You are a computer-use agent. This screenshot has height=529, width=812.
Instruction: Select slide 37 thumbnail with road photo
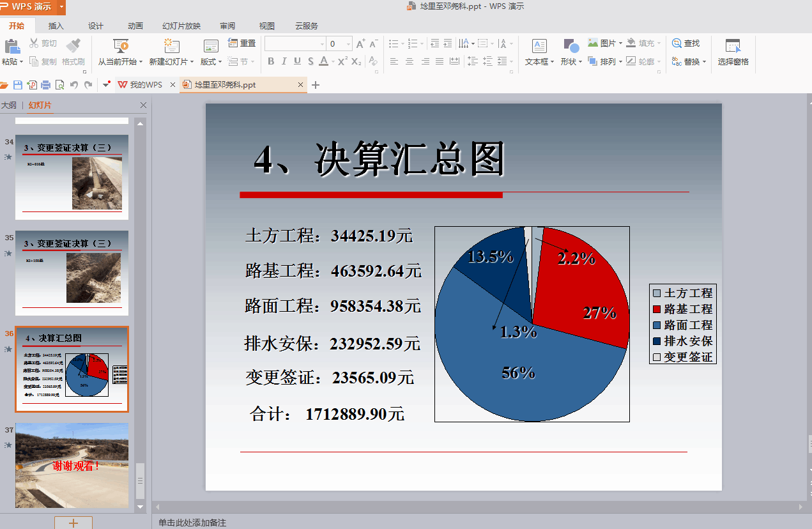72,465
